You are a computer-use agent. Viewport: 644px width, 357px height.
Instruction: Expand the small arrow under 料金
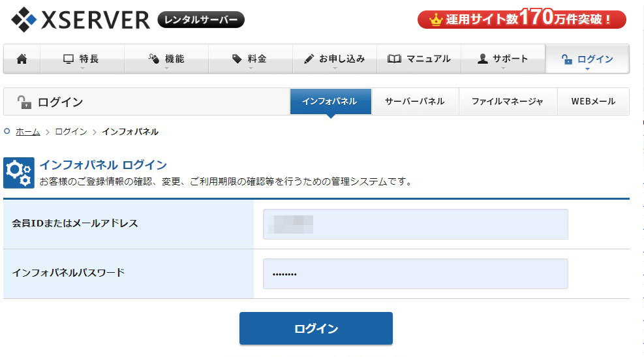pos(251,69)
